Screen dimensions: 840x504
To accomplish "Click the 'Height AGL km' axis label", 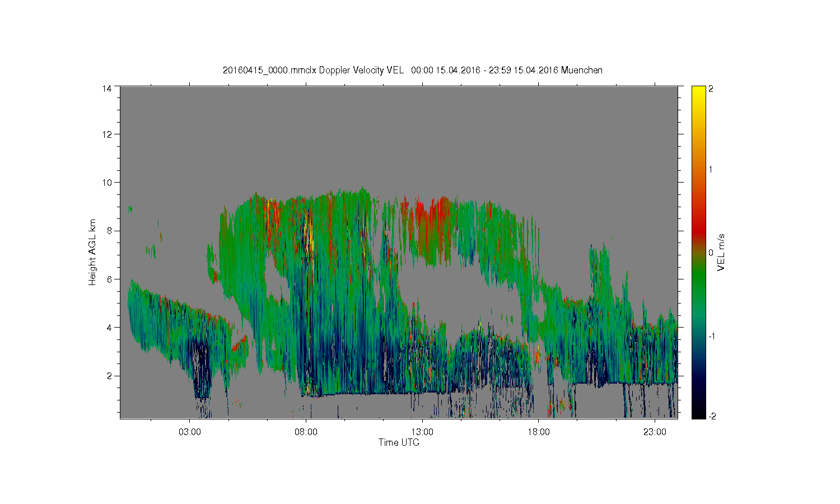I will [92, 252].
